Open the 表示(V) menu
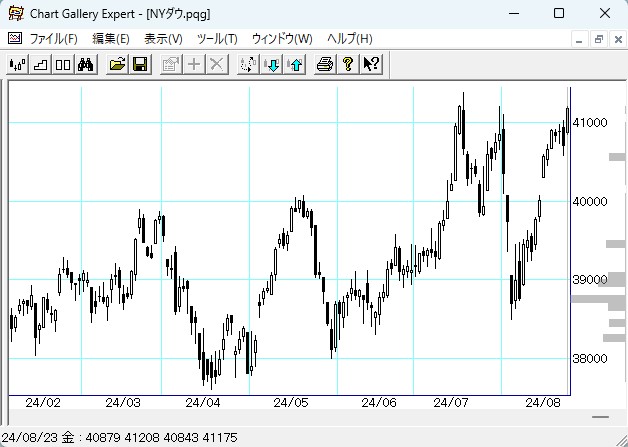The height and width of the screenshot is (447, 628). (x=163, y=39)
